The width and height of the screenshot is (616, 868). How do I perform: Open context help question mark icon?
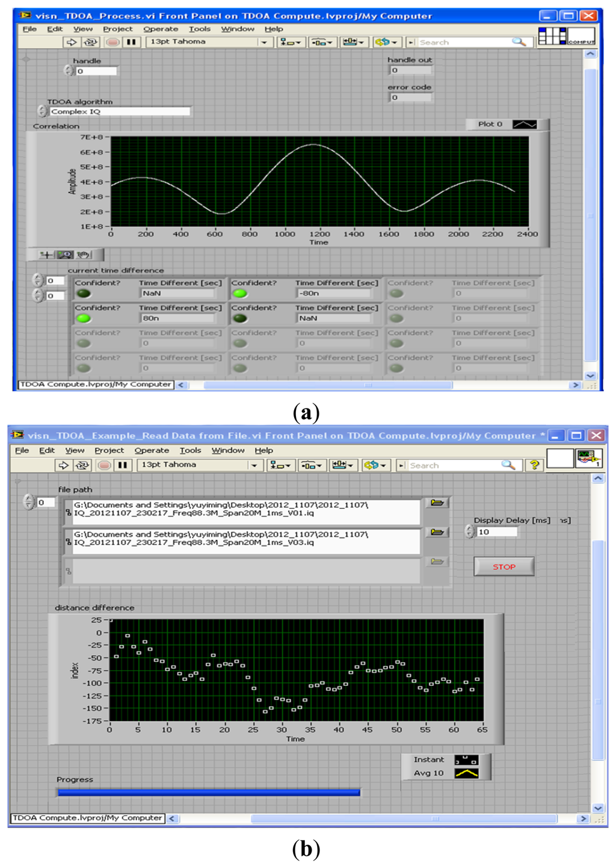tap(534, 465)
